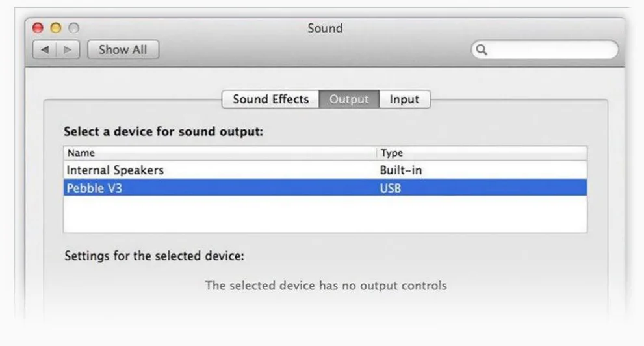The width and height of the screenshot is (644, 346).
Task: Click the Sound window title
Action: (x=325, y=28)
